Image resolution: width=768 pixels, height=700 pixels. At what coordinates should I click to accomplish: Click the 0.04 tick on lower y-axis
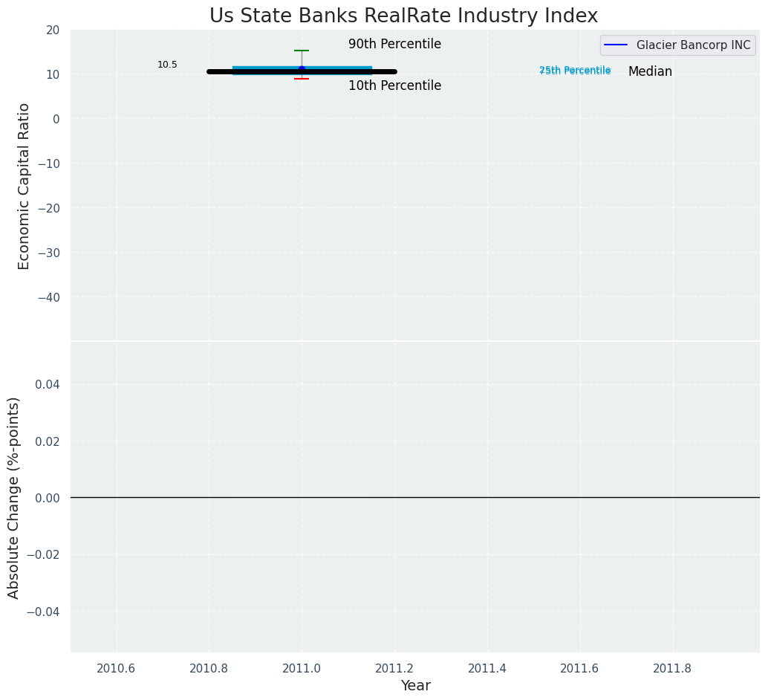point(47,384)
